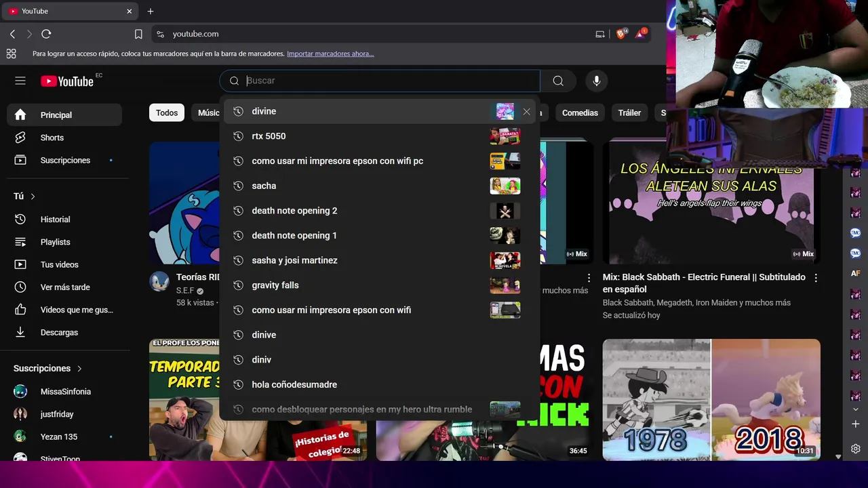The image size is (868, 488).
Task: Choose 'gravity falls' suggestion
Action: pyautogui.click(x=379, y=285)
